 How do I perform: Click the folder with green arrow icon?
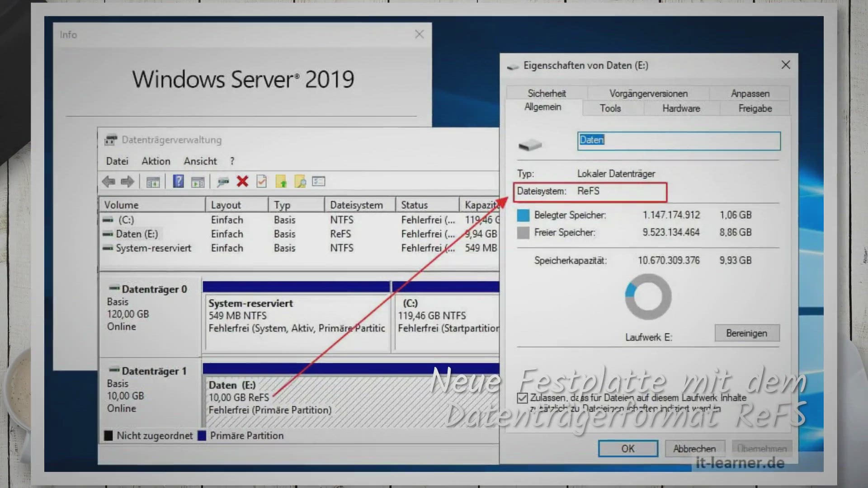point(281,182)
